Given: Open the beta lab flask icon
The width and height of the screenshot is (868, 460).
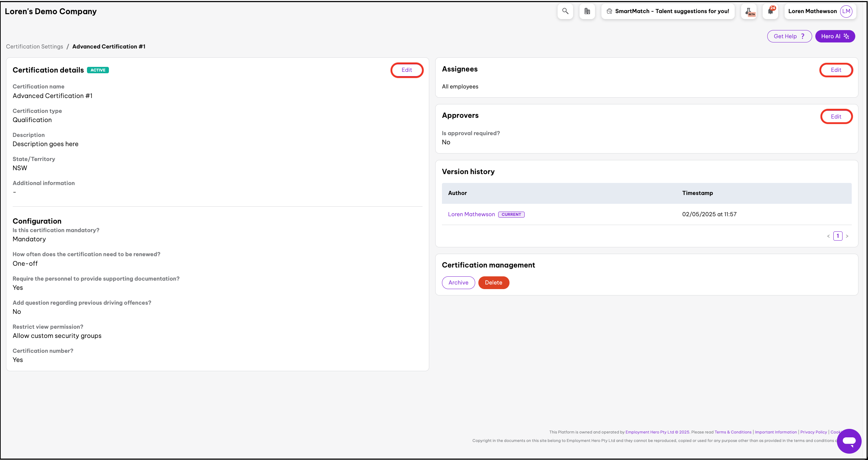Looking at the screenshot, I should point(749,12).
